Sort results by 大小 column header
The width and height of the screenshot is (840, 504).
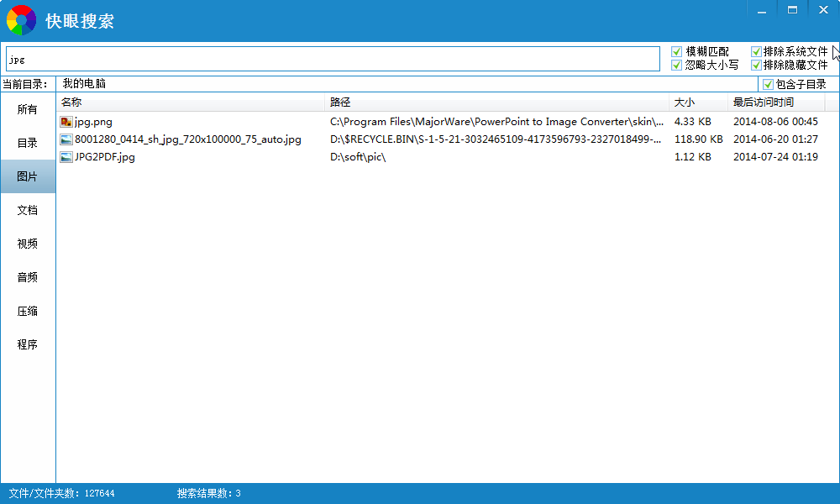coord(698,102)
